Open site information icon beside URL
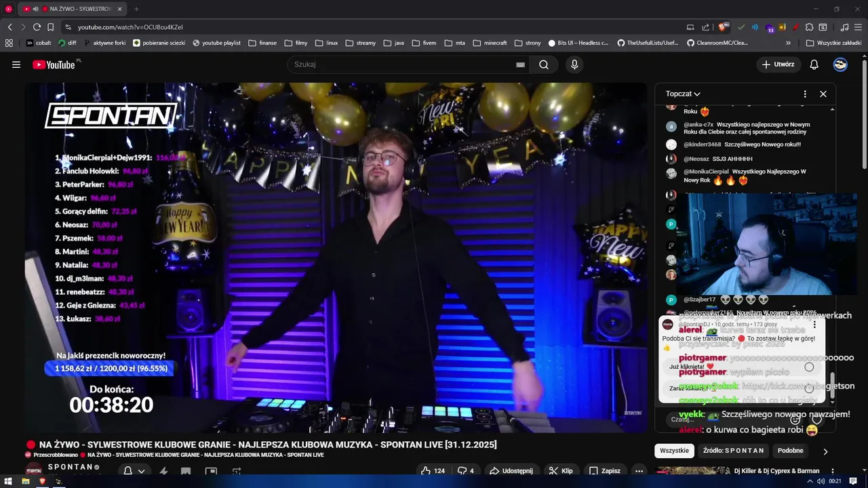Viewport: 868px width, 488px height. click(68, 27)
